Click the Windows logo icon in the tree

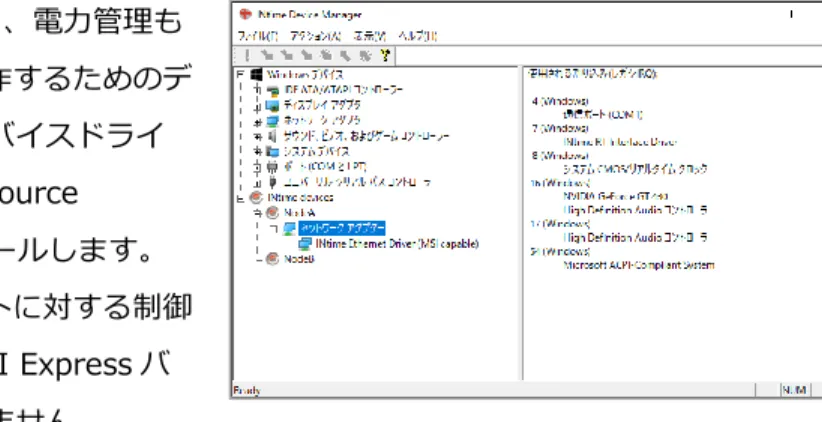256,74
